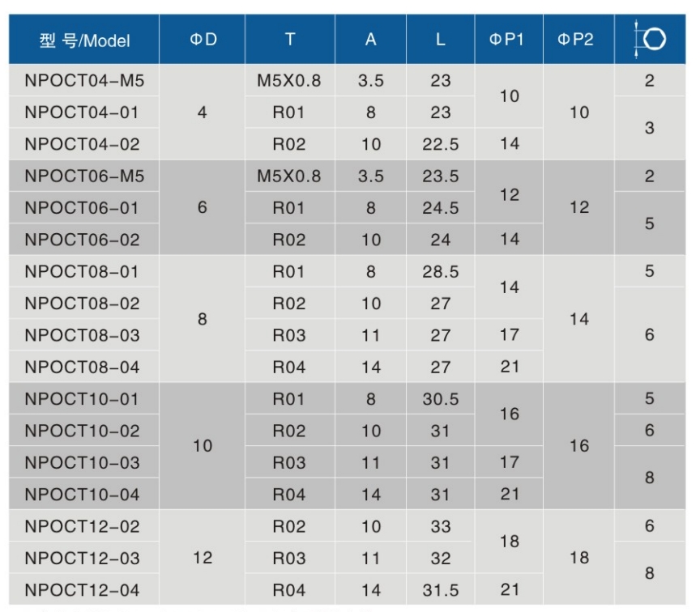Select model NPOCT06-01

[x=83, y=208]
